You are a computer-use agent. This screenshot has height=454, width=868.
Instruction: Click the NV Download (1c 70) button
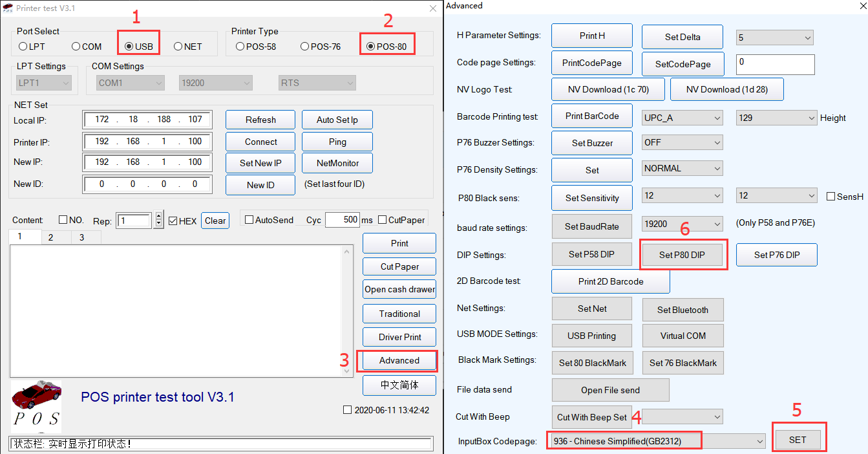coord(608,89)
